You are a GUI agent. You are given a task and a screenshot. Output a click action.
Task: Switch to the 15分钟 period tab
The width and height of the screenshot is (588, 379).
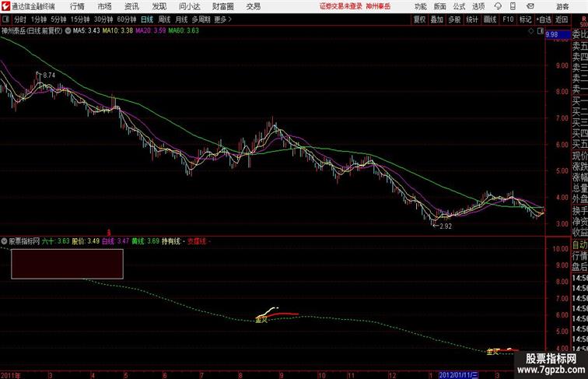[x=80, y=19]
